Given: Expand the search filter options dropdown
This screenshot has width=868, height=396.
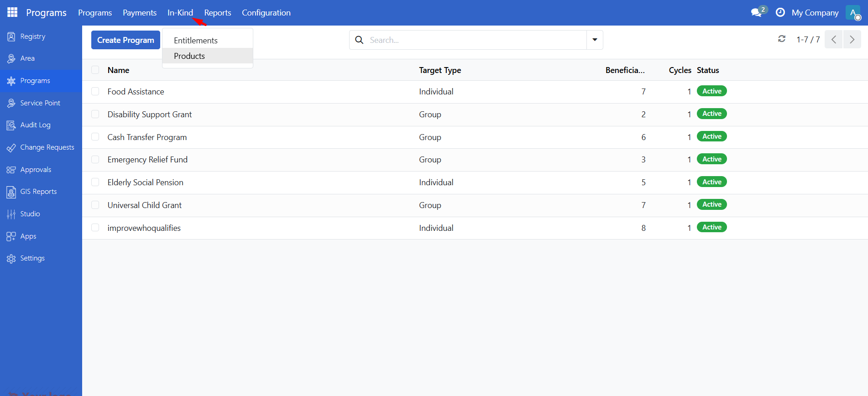Looking at the screenshot, I should coord(595,40).
